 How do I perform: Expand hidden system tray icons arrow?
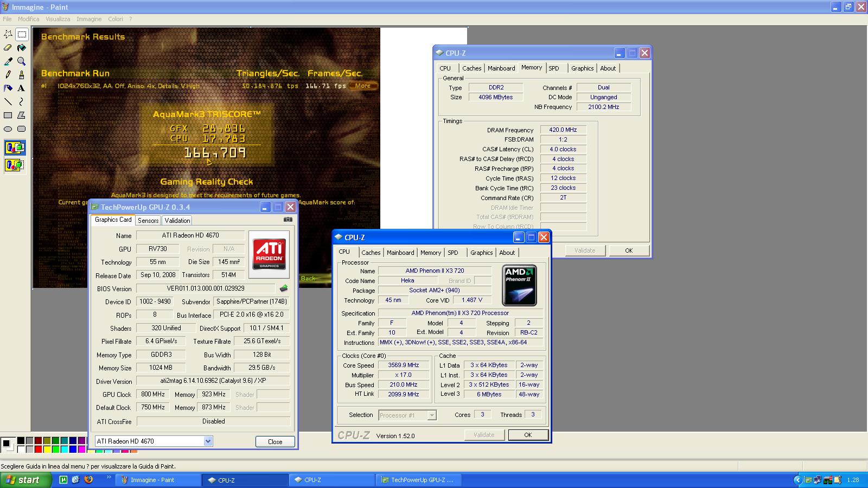click(797, 480)
